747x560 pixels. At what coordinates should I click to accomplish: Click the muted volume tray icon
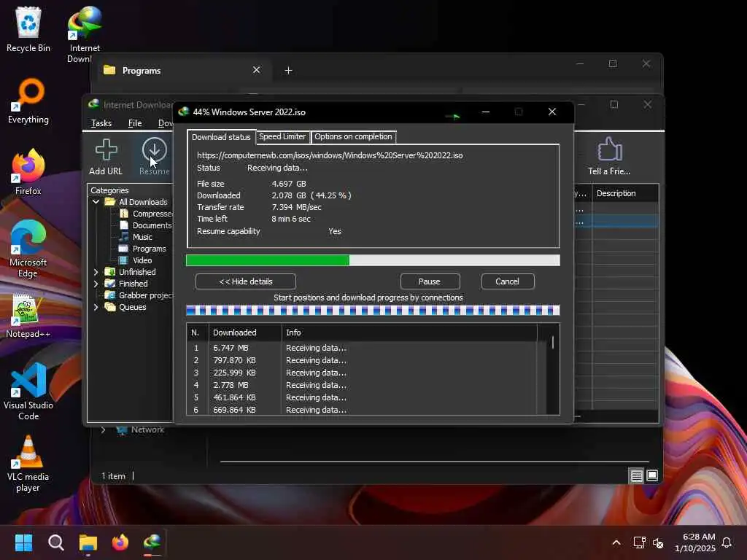tap(658, 542)
